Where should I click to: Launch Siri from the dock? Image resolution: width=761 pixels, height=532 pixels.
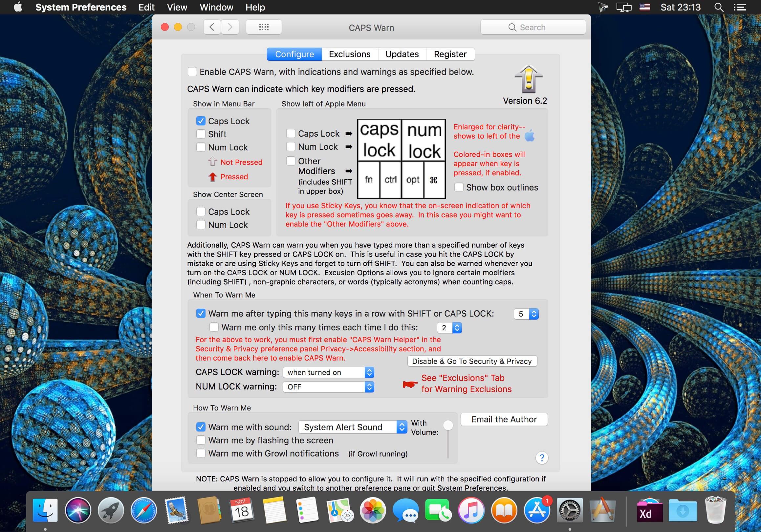coord(78,510)
